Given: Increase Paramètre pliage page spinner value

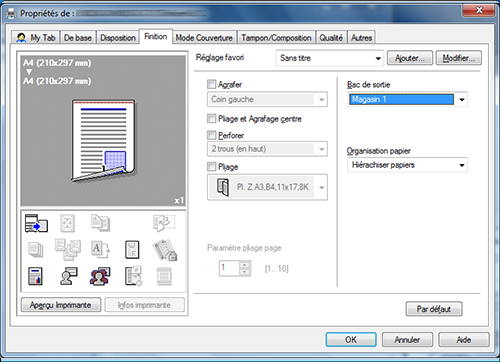Looking at the screenshot, I should (x=245, y=265).
